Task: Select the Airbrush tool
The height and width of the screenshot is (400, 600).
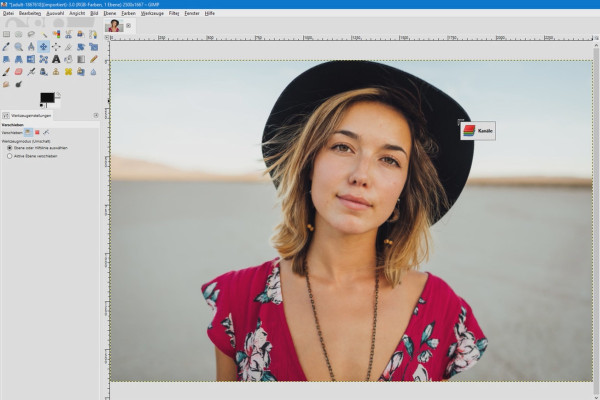Action: click(x=31, y=72)
